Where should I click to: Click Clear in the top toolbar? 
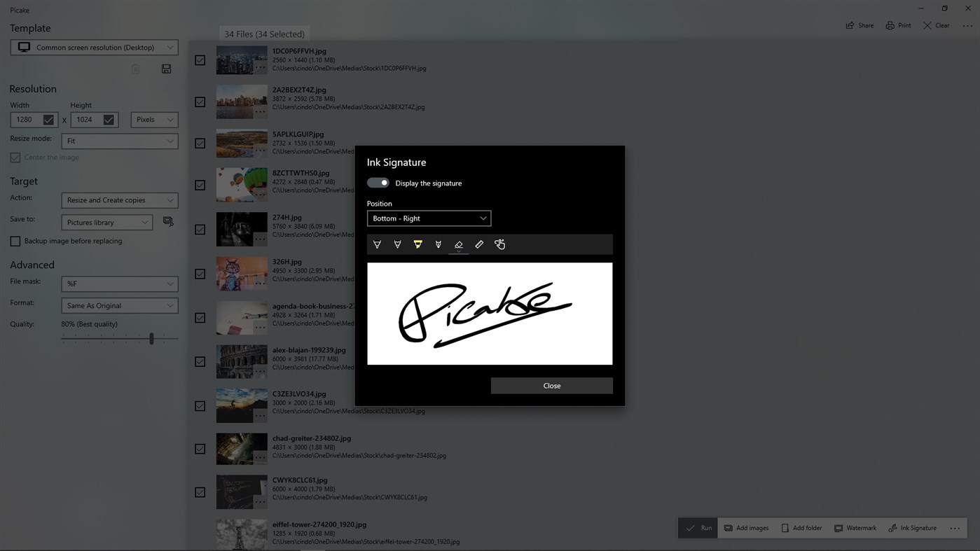pyautogui.click(x=937, y=25)
